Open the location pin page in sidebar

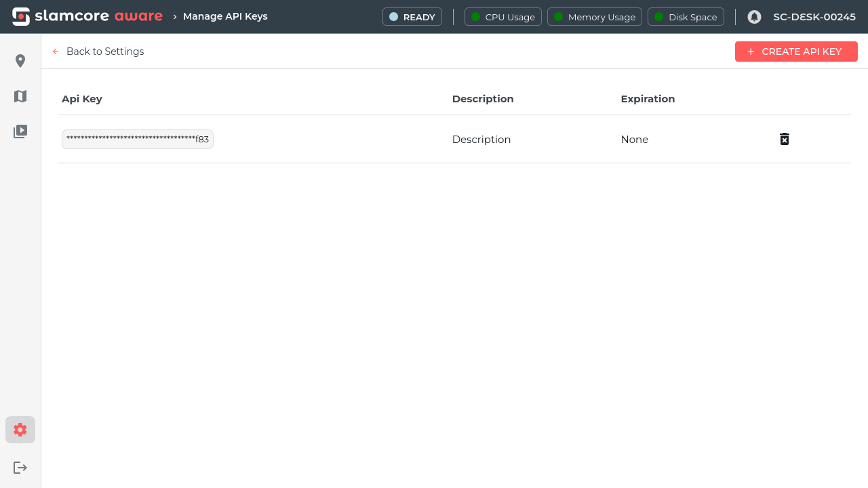click(20, 61)
